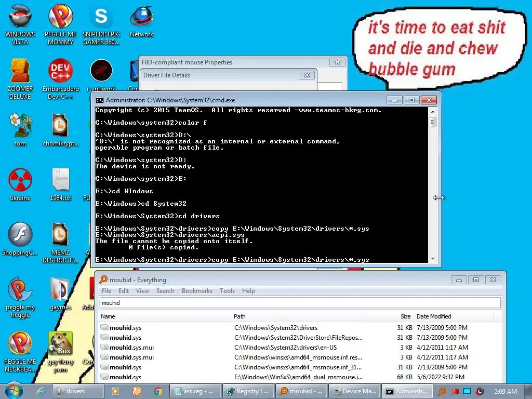Open the Tools menu in Everything
The image size is (532, 399).
click(227, 291)
